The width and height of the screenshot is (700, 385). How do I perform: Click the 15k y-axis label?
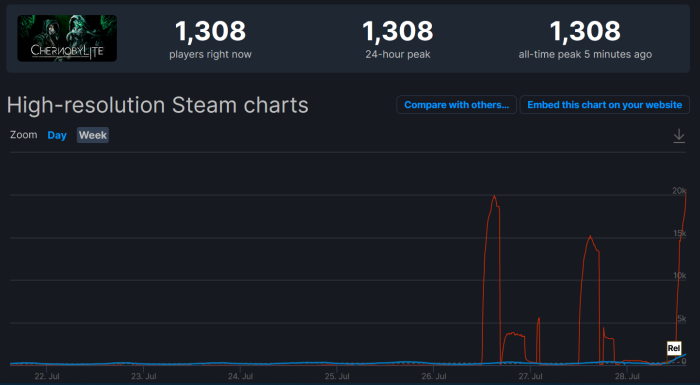[x=679, y=233]
